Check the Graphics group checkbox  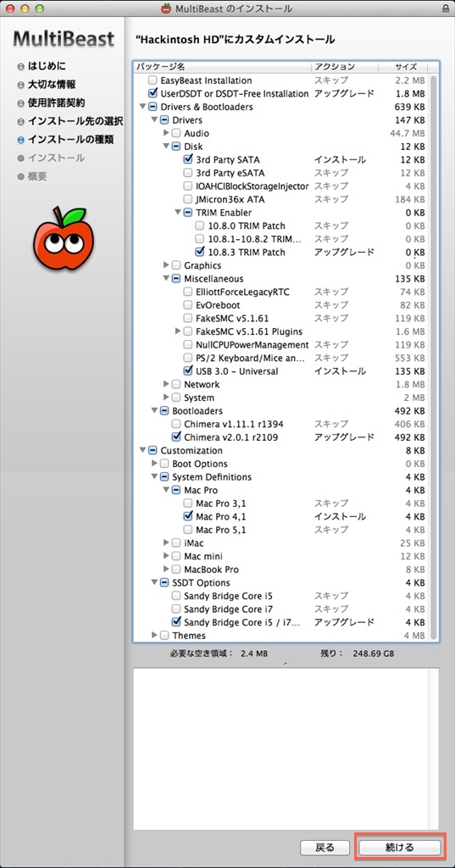176,265
